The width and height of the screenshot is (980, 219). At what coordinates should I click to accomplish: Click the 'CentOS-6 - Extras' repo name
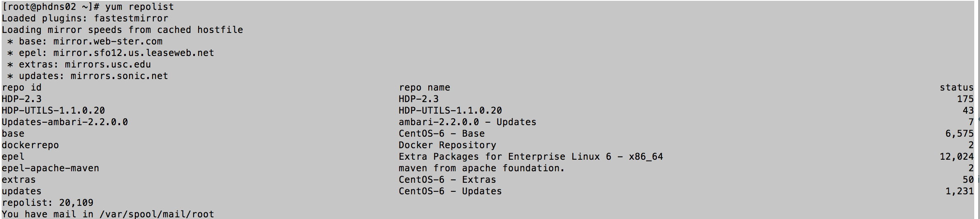point(447,180)
